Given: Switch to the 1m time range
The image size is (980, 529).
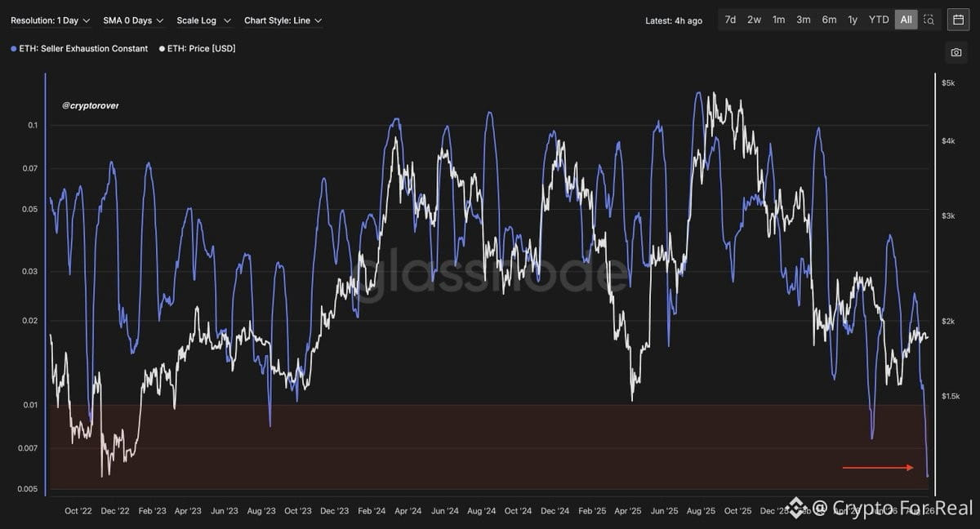Looking at the screenshot, I should coord(778,20).
